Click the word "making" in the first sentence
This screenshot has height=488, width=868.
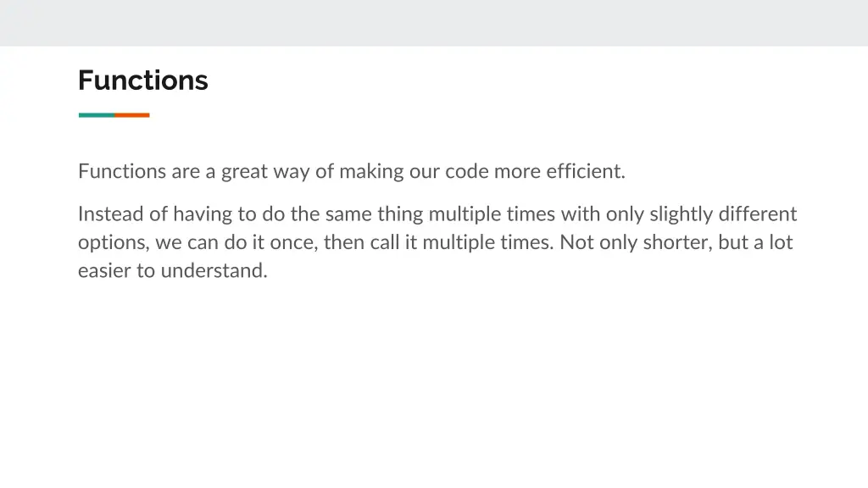click(x=371, y=171)
